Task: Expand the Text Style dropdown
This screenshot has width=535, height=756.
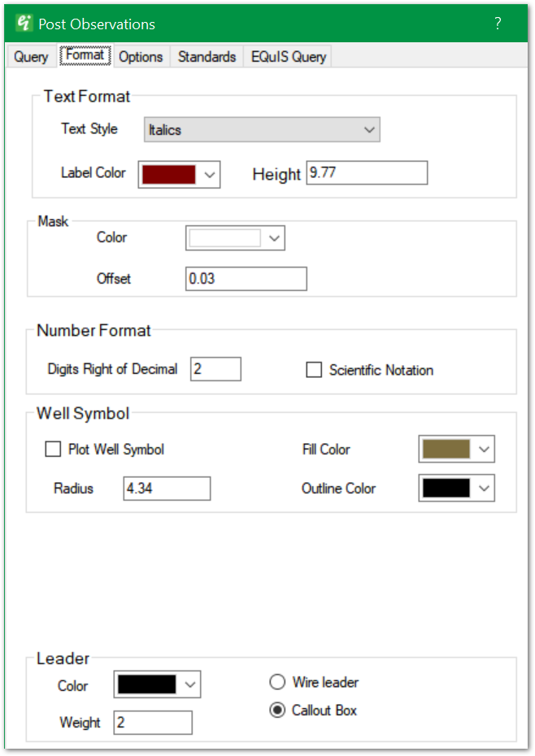Action: pos(262,130)
